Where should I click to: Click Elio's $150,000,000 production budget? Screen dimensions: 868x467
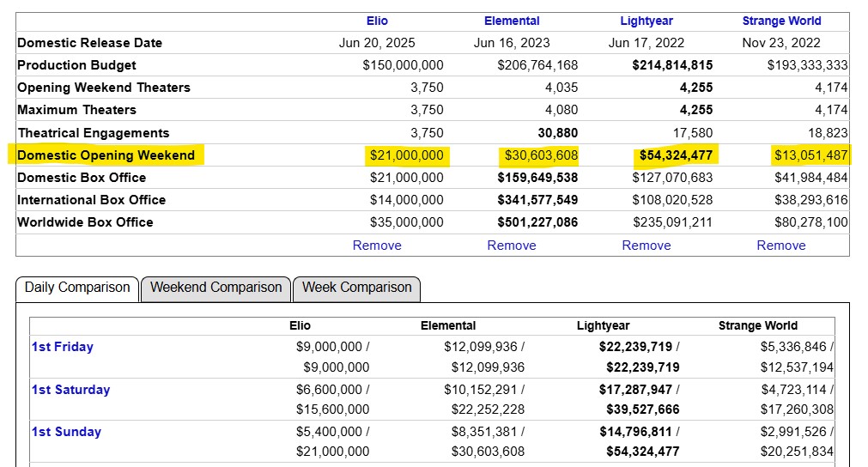[403, 65]
